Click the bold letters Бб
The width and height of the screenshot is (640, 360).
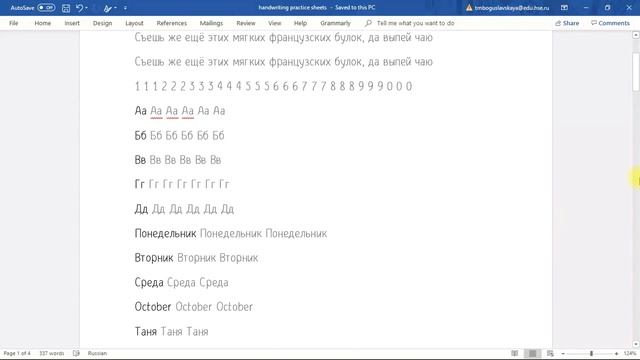click(140, 136)
